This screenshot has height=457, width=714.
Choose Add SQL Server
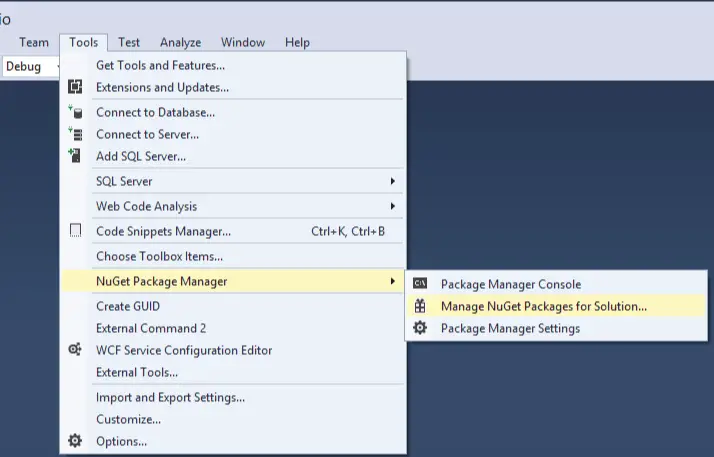[233, 156]
